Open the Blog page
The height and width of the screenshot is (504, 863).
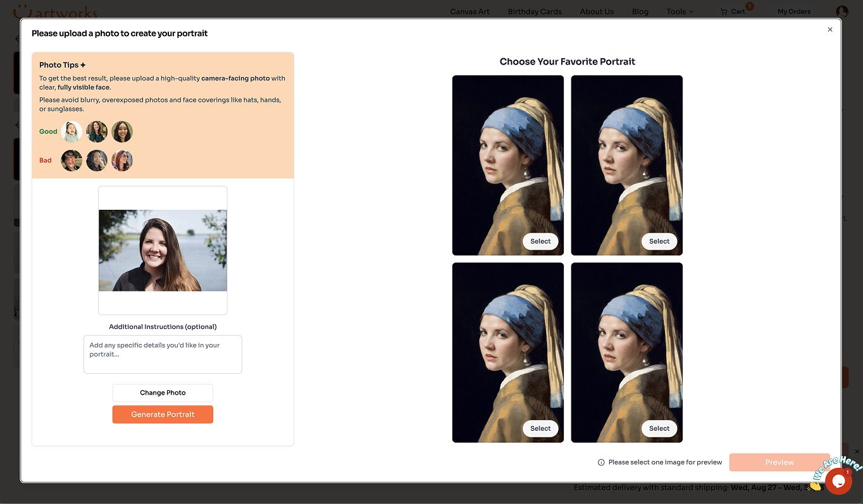click(640, 11)
